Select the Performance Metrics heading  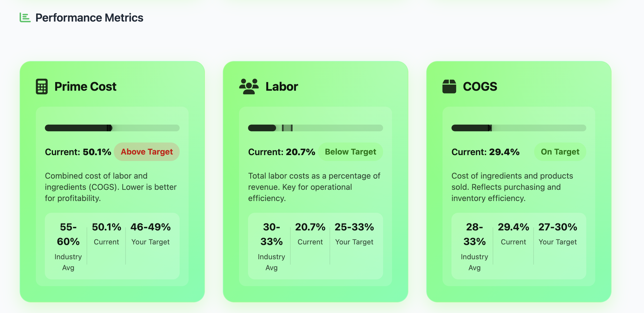coord(89,18)
